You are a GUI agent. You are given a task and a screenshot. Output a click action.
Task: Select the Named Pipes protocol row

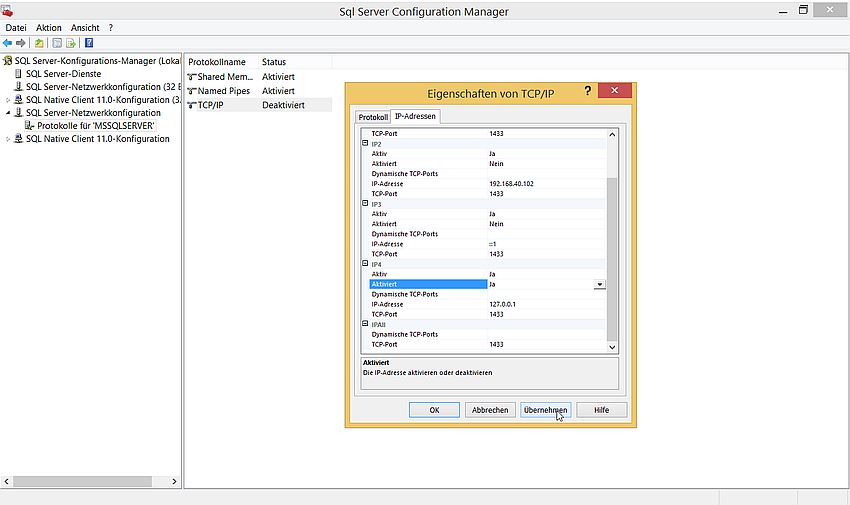pyautogui.click(x=259, y=91)
